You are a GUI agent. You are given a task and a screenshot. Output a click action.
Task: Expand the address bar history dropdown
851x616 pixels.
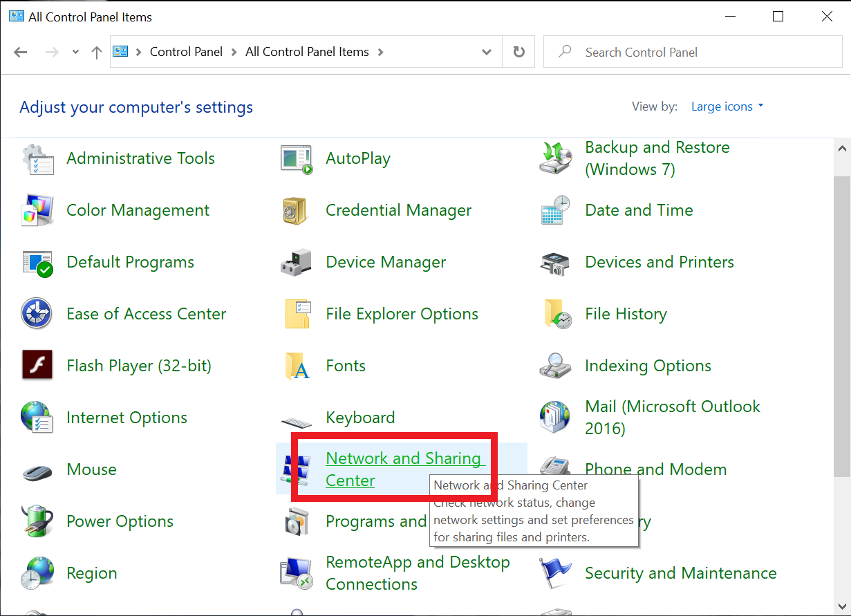487,53
